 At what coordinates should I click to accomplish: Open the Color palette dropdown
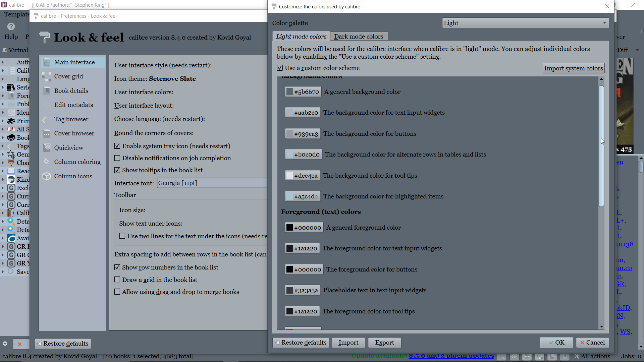[525, 23]
